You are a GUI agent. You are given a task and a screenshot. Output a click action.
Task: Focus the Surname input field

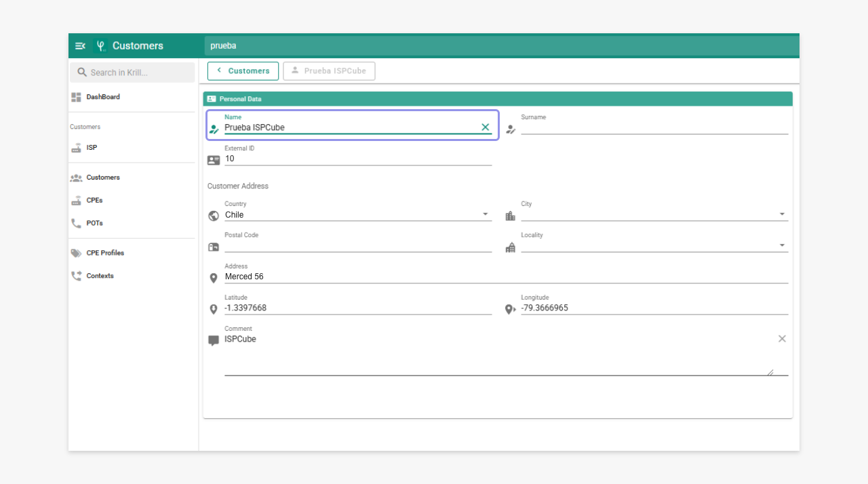coord(654,127)
